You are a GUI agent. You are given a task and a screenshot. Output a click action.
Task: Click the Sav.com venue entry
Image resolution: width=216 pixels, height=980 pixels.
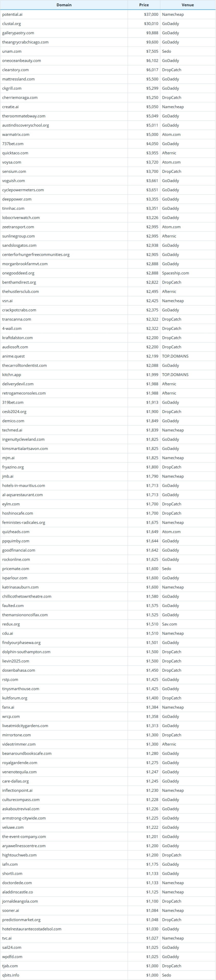click(x=170, y=624)
